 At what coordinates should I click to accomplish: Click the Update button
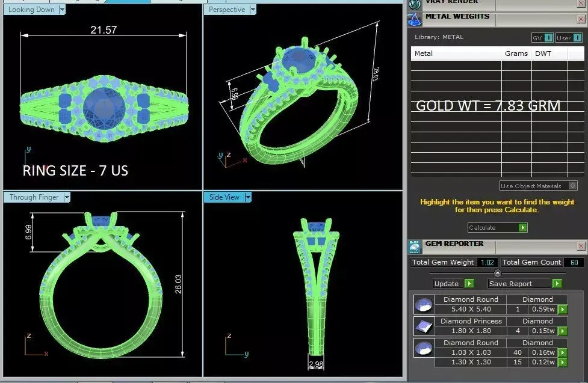pos(448,284)
